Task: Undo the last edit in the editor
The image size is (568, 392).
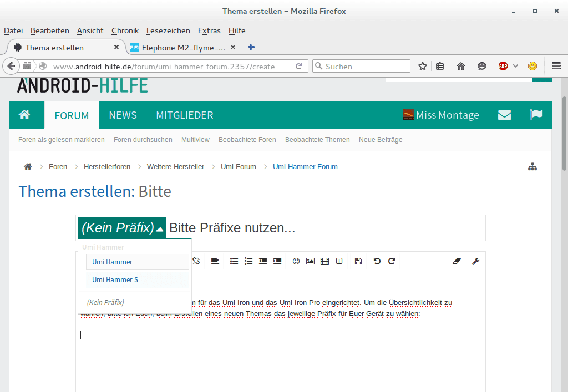Action: coord(377,261)
